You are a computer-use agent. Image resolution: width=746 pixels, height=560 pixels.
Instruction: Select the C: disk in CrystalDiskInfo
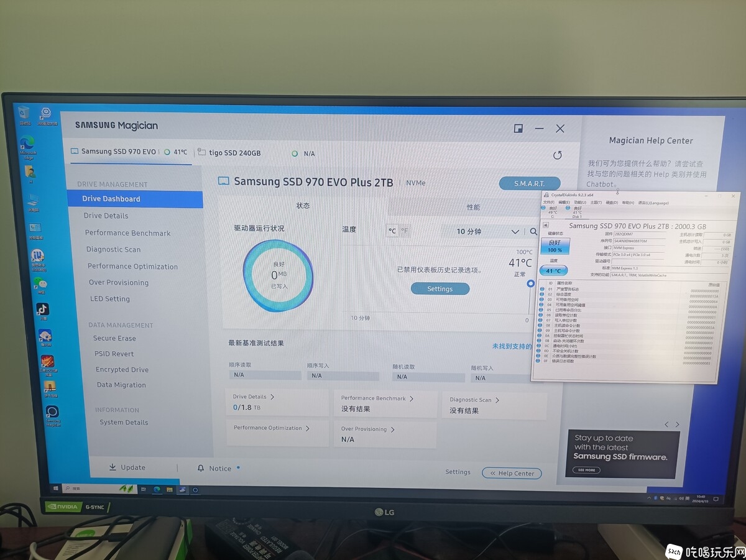(x=552, y=212)
